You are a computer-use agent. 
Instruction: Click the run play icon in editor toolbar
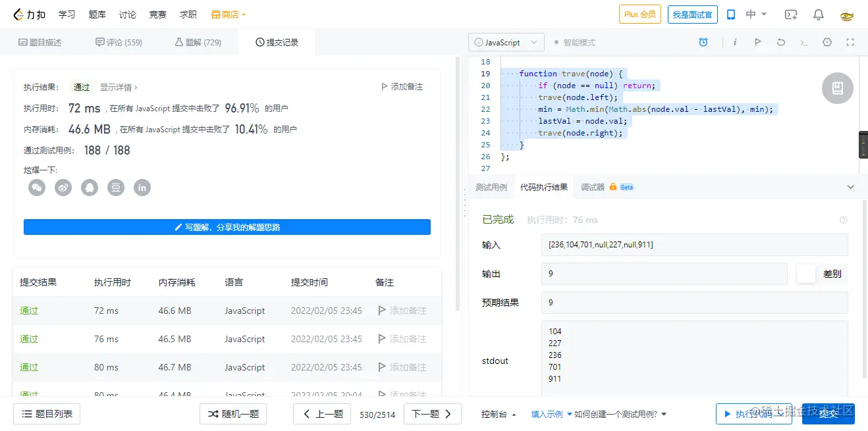coord(758,42)
